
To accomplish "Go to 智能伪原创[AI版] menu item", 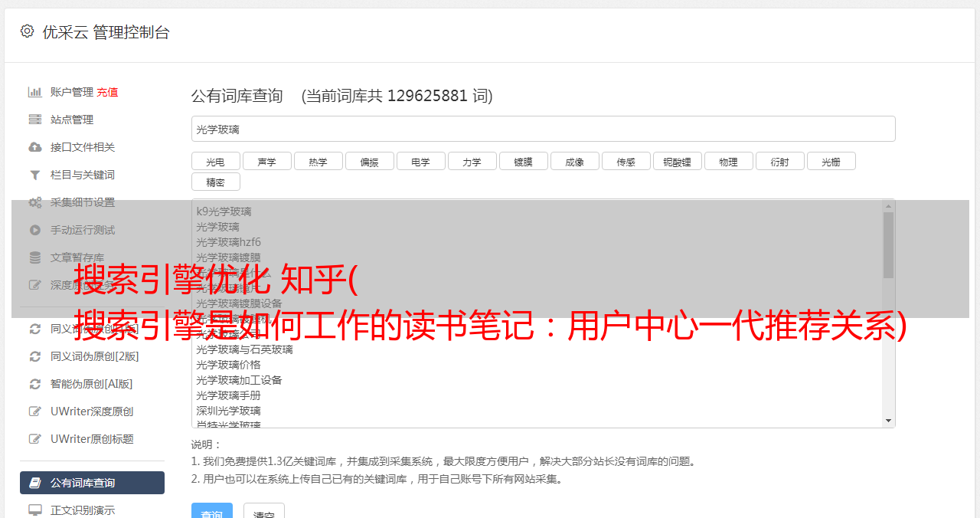I will point(92,384).
